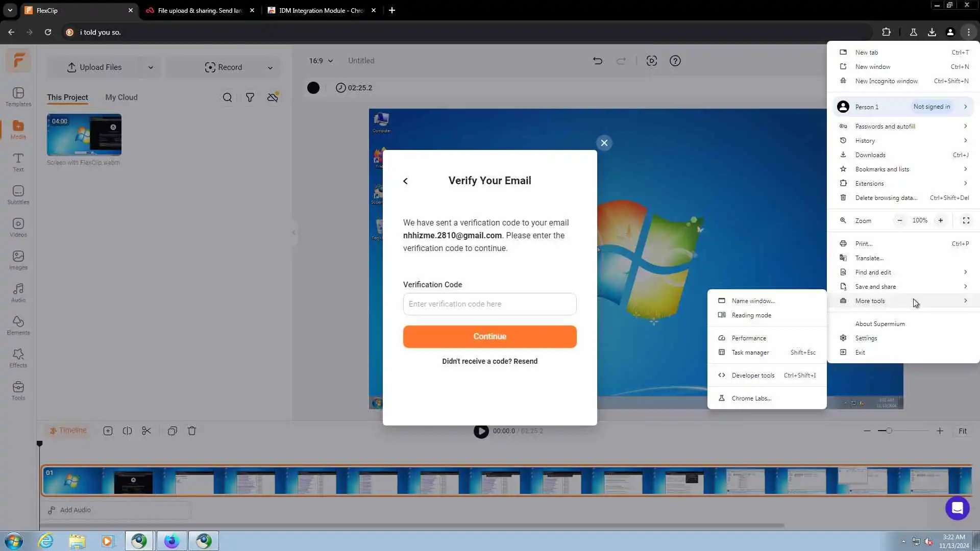Viewport: 980px width, 551px height.
Task: Click the Resend code link
Action: point(525,361)
